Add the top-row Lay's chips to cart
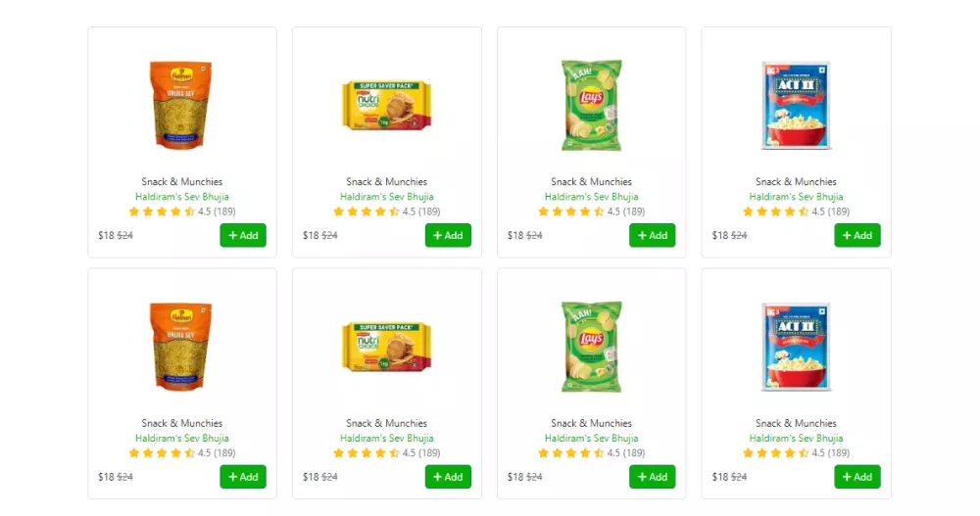Image resolution: width=980 pixels, height=516 pixels. point(653,235)
